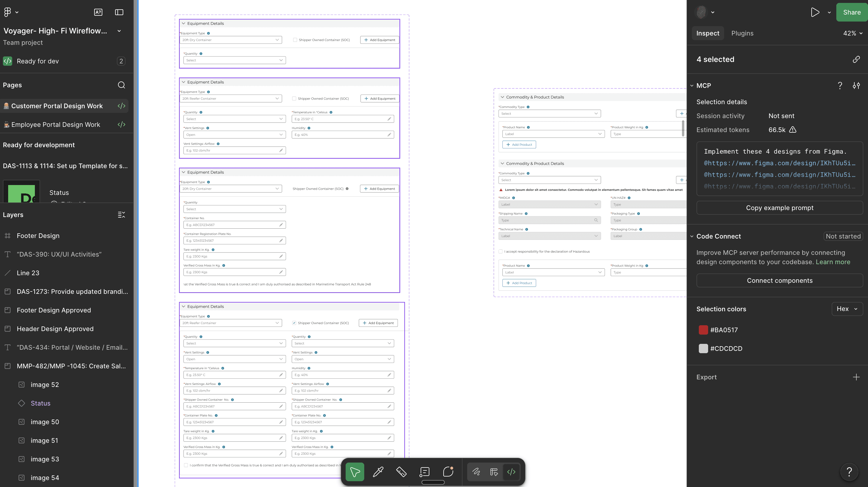
Task: Select the Move tool in bottom toolbar
Action: tap(355, 472)
